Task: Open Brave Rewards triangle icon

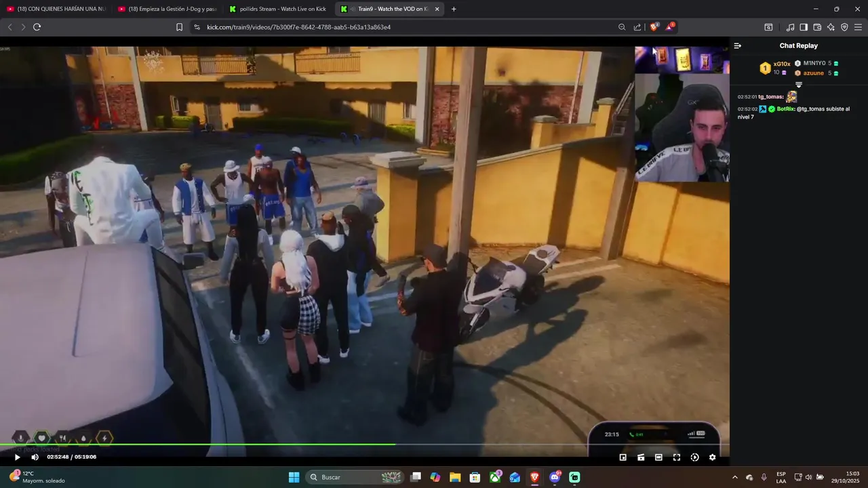Action: click(670, 27)
